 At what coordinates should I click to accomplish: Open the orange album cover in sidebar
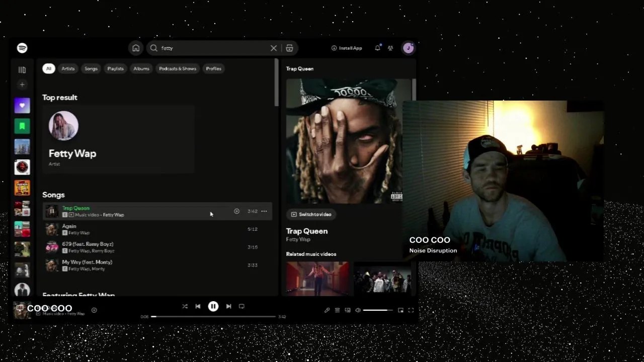click(22, 188)
